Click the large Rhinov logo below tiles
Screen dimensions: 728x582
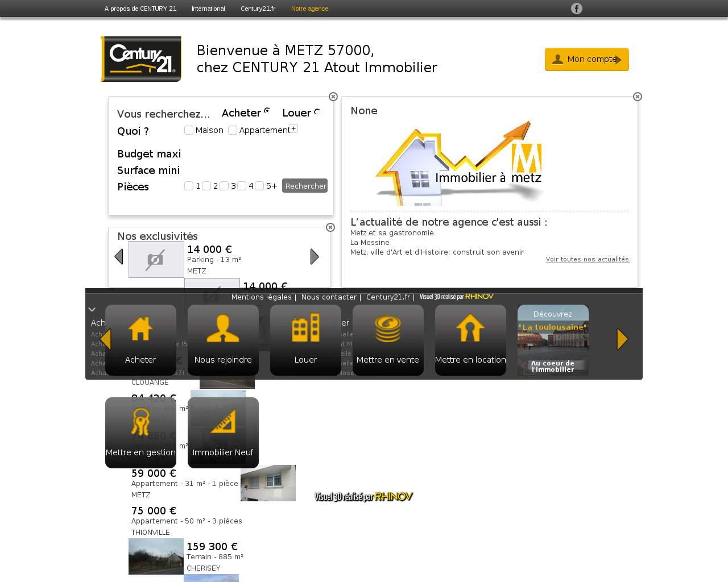(x=363, y=497)
